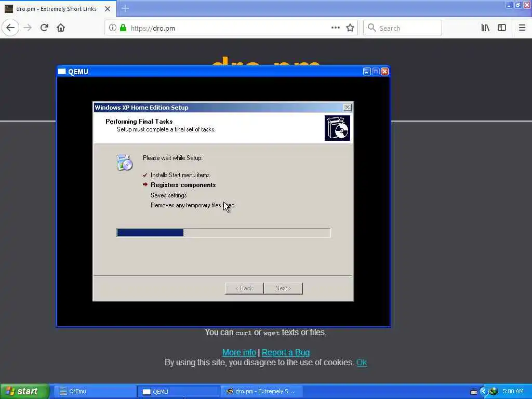
Task: Click 'Installs Start menu items' text
Action: click(x=180, y=175)
